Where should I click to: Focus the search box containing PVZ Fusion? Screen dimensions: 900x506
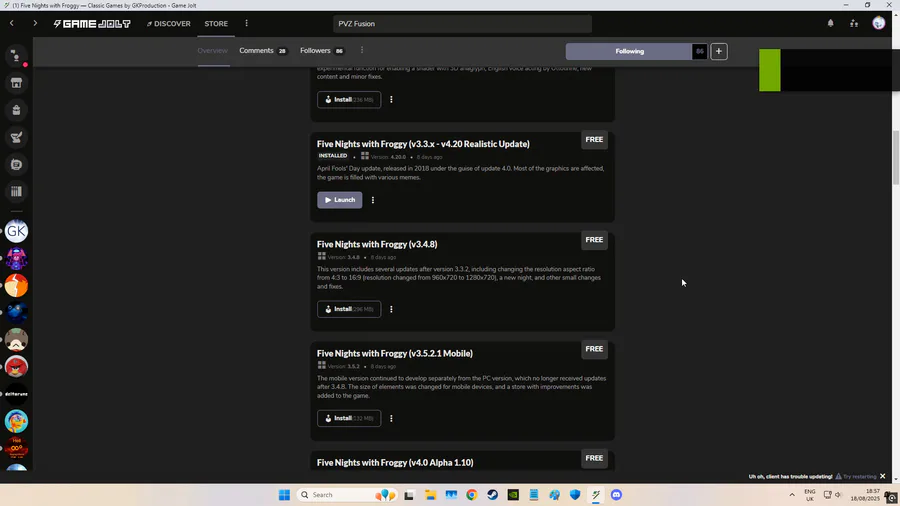pos(462,24)
